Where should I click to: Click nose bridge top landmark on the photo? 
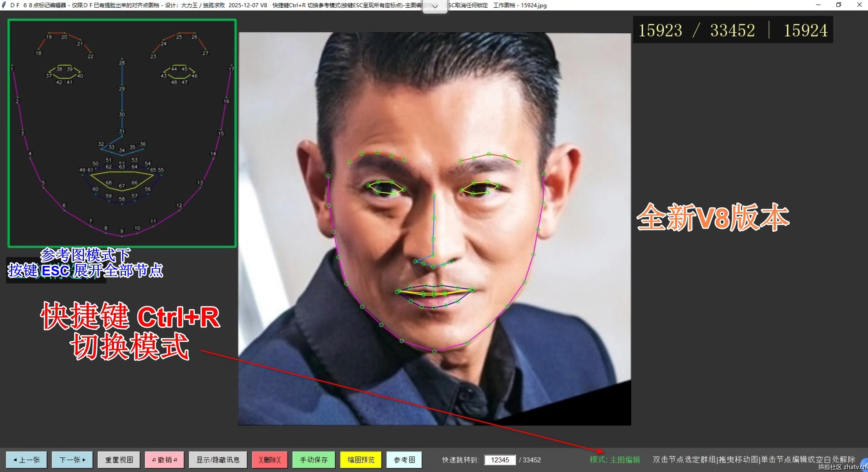coord(434,196)
